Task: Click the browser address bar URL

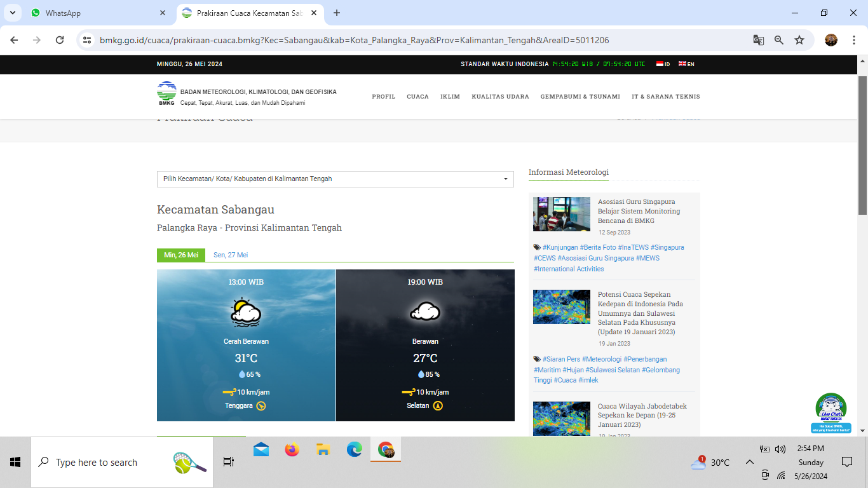Action: (x=355, y=40)
